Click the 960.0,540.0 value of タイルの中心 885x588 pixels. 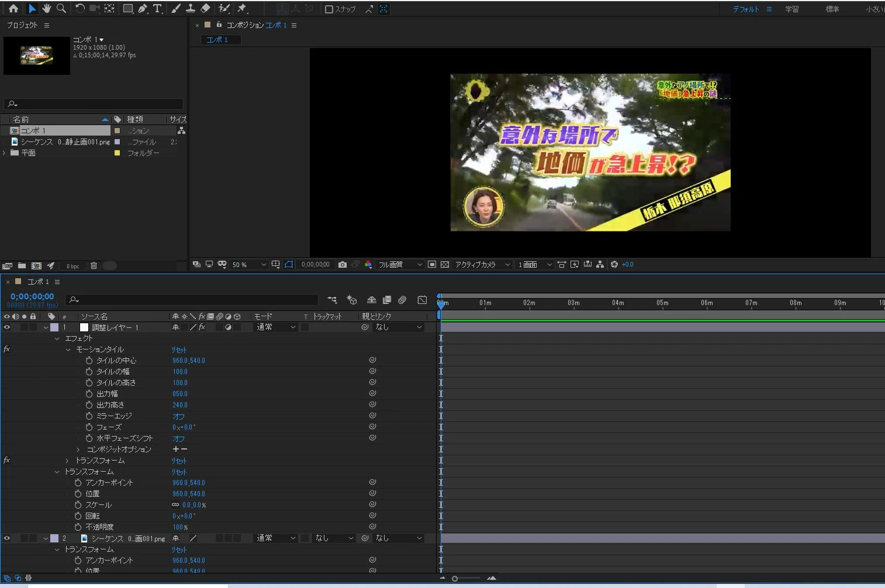point(189,361)
